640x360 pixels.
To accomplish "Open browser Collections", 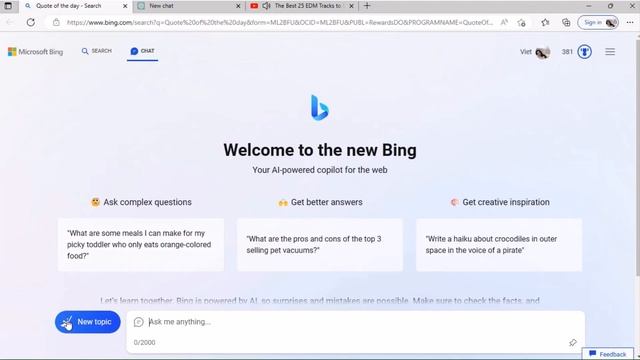I will coord(566,22).
